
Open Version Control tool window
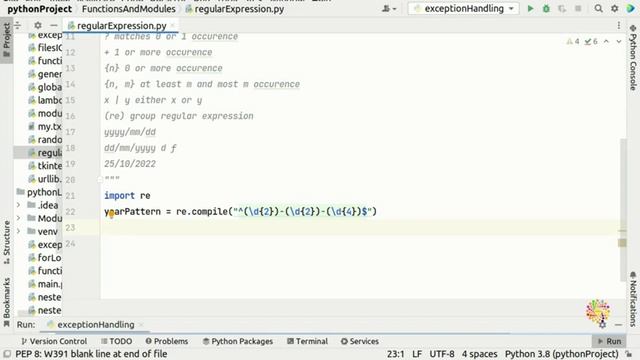point(54,341)
